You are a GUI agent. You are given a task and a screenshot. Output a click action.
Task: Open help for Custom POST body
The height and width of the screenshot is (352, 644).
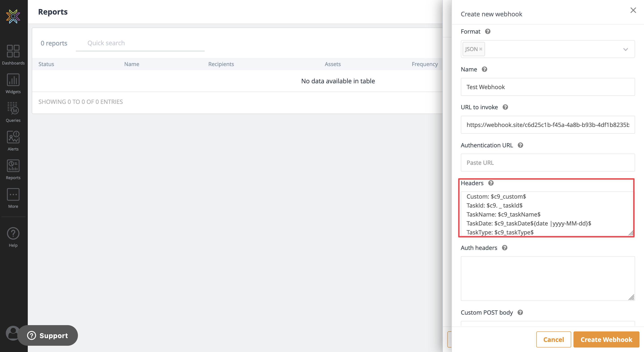tap(520, 313)
